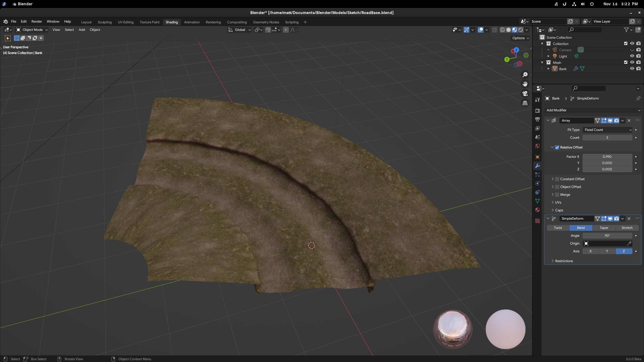Open the Render properties tab
Screen dimensions: 644x362
[537, 111]
